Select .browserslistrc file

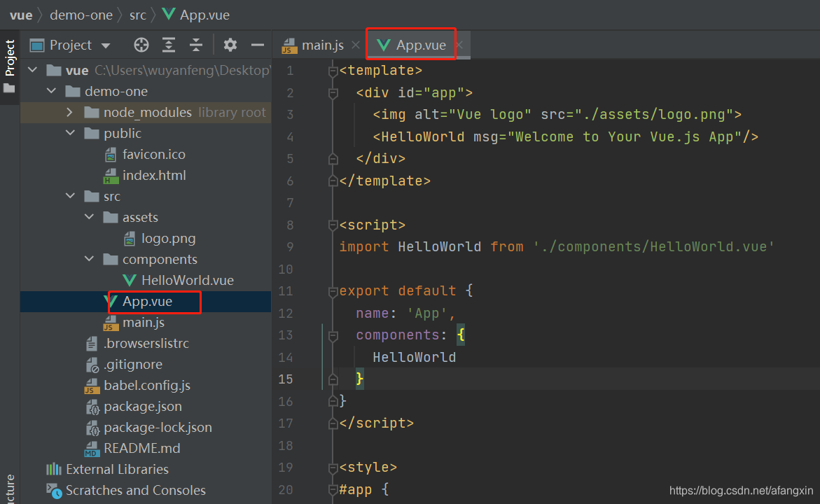pos(146,343)
